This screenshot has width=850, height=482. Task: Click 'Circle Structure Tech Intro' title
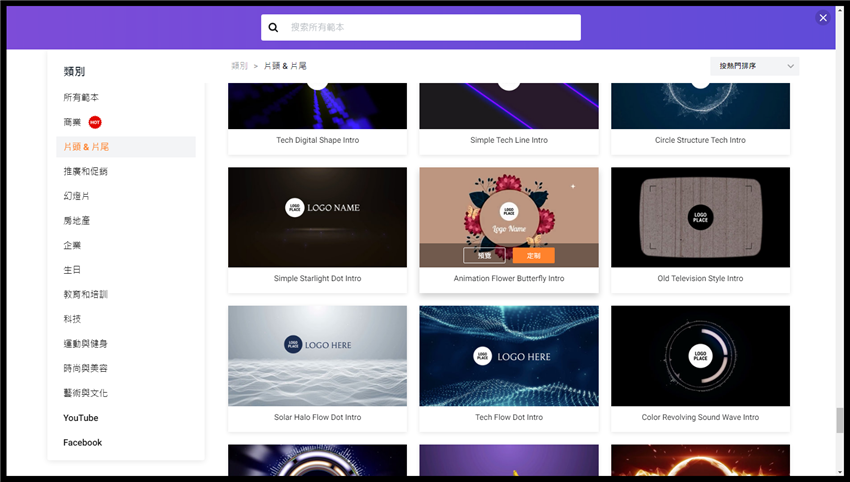[700, 140]
